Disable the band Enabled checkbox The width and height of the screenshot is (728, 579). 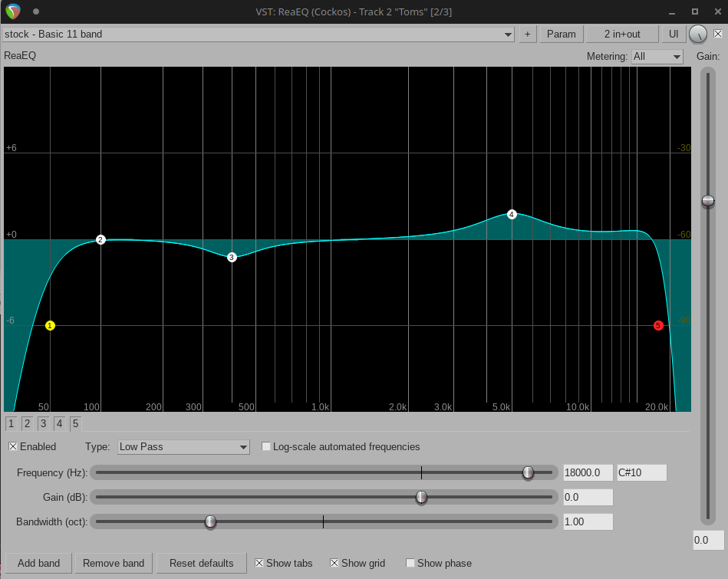pyautogui.click(x=13, y=446)
